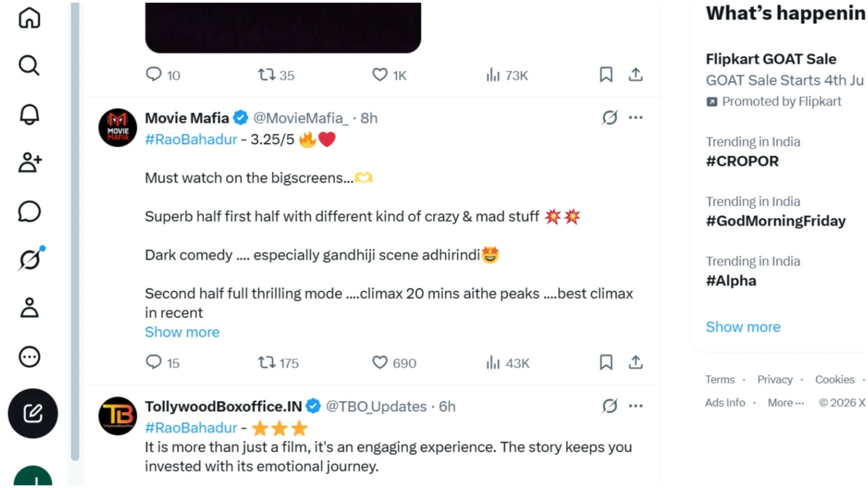
Task: Click the compose post button
Action: tap(33, 413)
